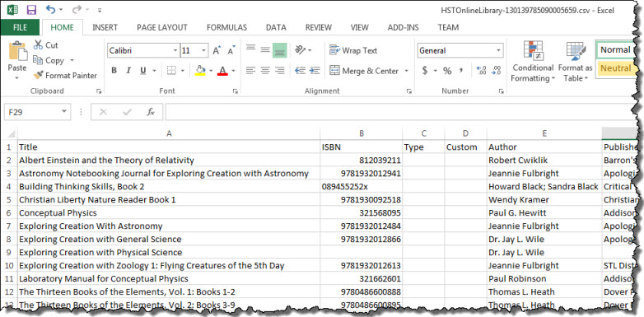644x317 pixels.
Task: Select the Format Painter brush
Action: [x=38, y=75]
